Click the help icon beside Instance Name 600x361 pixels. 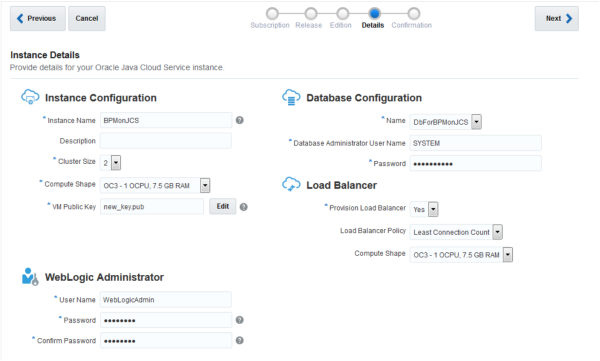pos(240,120)
